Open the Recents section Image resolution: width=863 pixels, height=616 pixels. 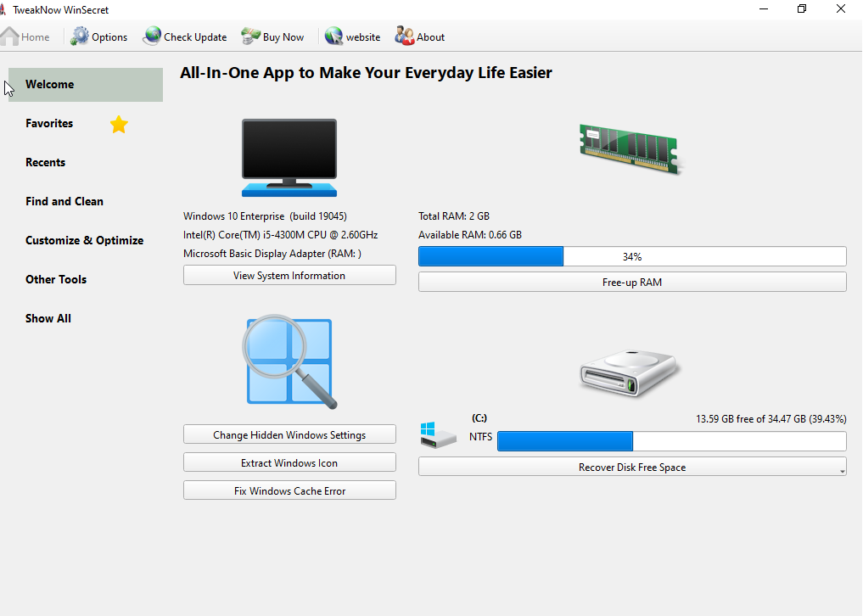coord(45,162)
